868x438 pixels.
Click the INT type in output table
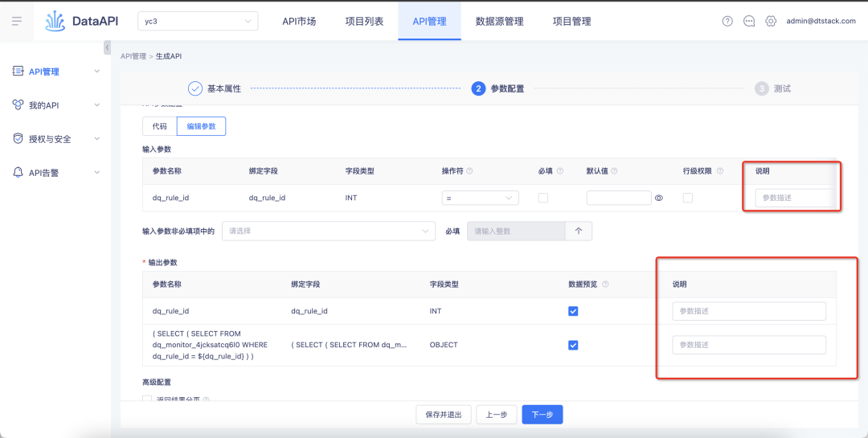pyautogui.click(x=436, y=311)
